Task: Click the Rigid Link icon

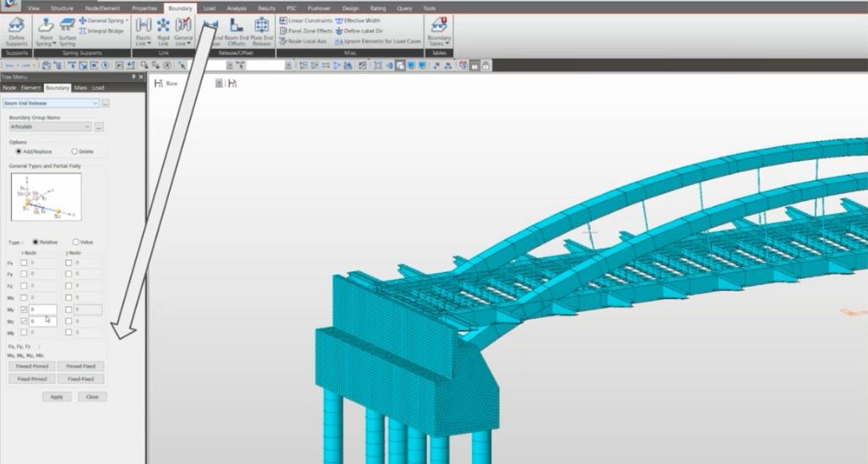Action: point(163,25)
